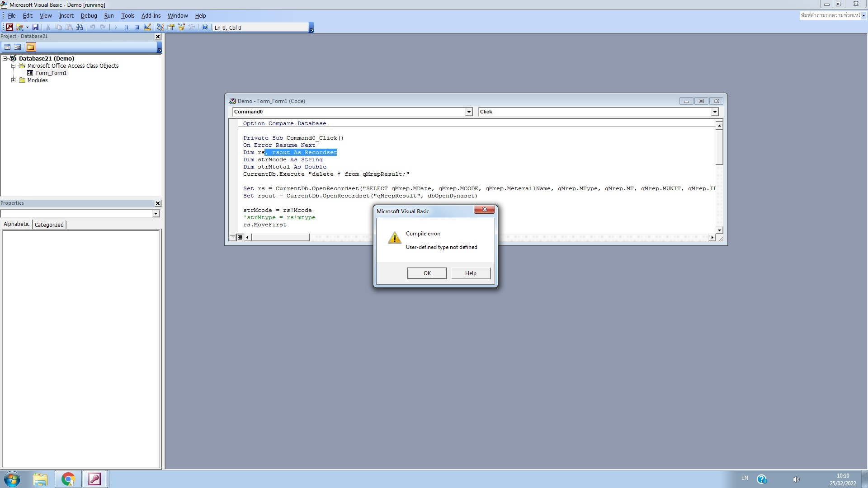Screen dimensions: 868x488
Task: Click the Redo toolbar icon
Action: coord(103,28)
